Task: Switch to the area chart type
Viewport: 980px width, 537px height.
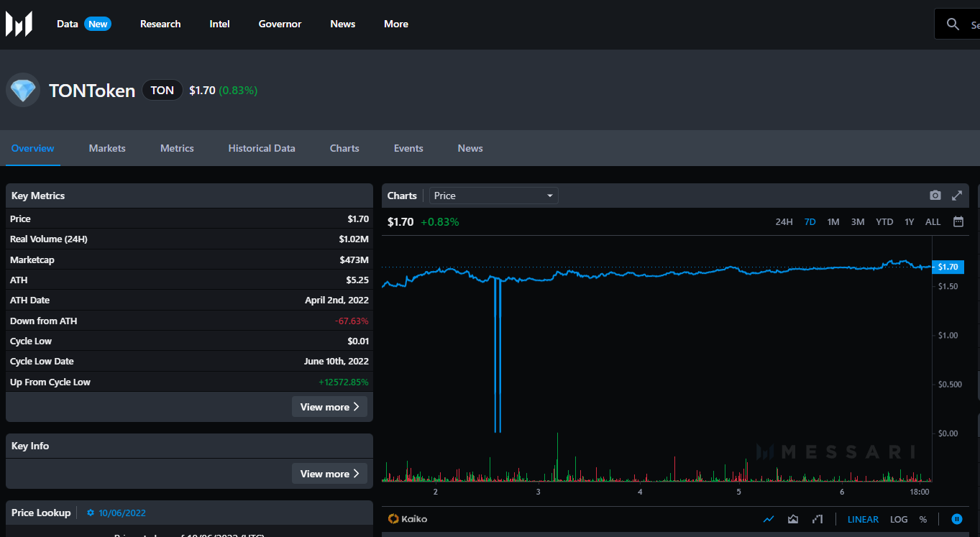Action: pyautogui.click(x=793, y=519)
